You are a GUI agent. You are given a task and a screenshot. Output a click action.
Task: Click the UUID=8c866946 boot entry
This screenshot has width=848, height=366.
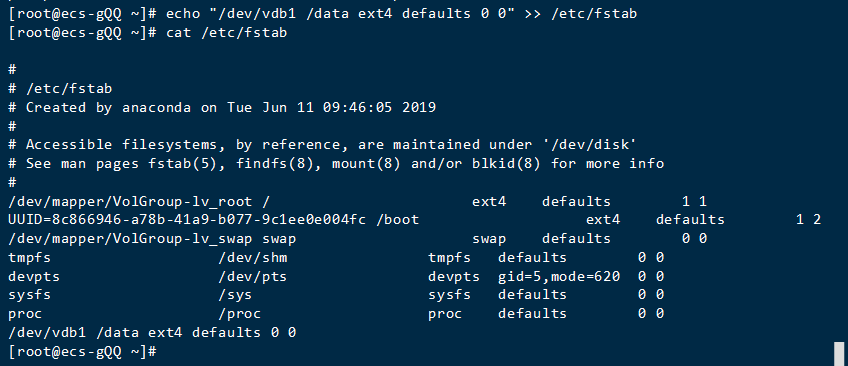pyautogui.click(x=415, y=219)
